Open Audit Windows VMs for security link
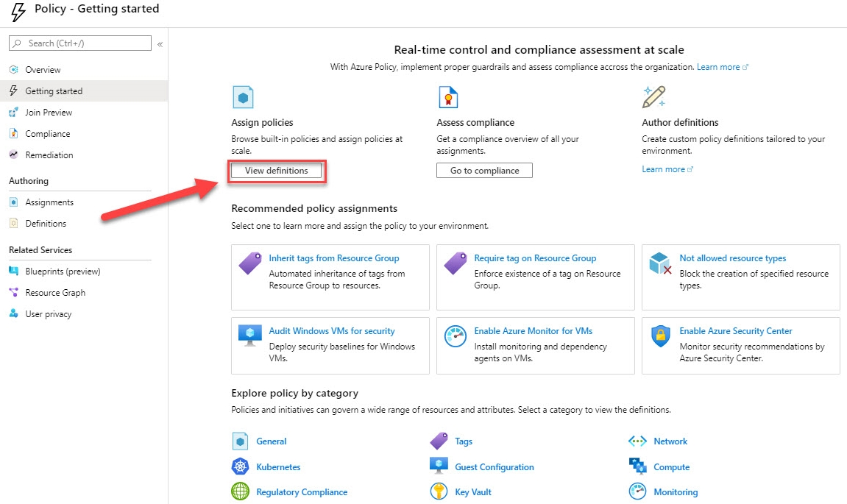This screenshot has height=504, width=847. 332,330
